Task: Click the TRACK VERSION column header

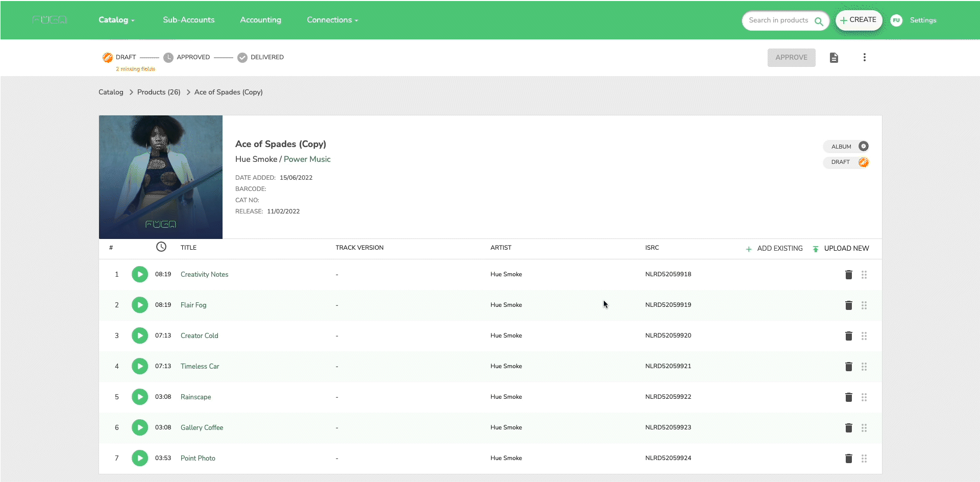Action: click(x=359, y=248)
